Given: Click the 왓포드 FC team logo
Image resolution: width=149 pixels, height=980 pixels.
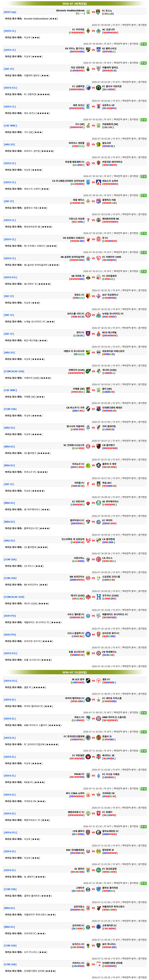Looking at the screenshot, I should coord(88,296).
